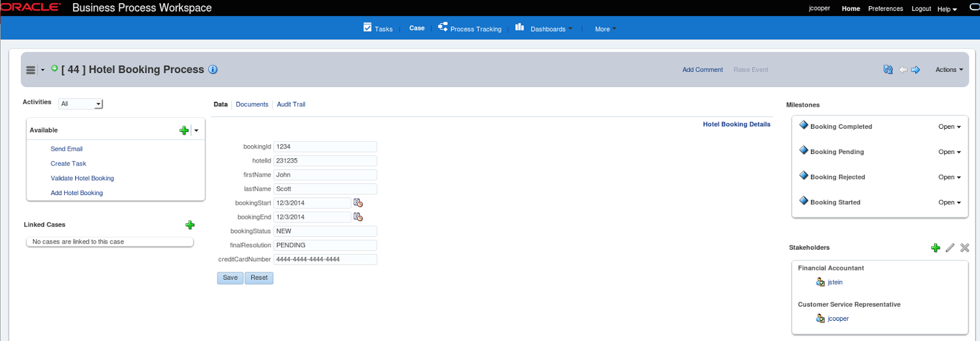Delete a stakeholder with the X icon

(965, 248)
